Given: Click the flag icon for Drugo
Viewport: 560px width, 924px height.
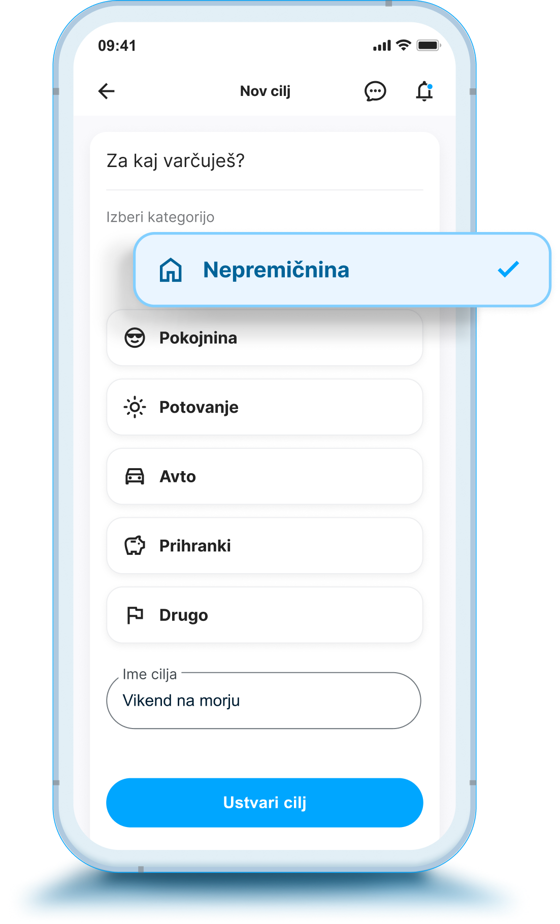Looking at the screenshot, I should (x=135, y=615).
